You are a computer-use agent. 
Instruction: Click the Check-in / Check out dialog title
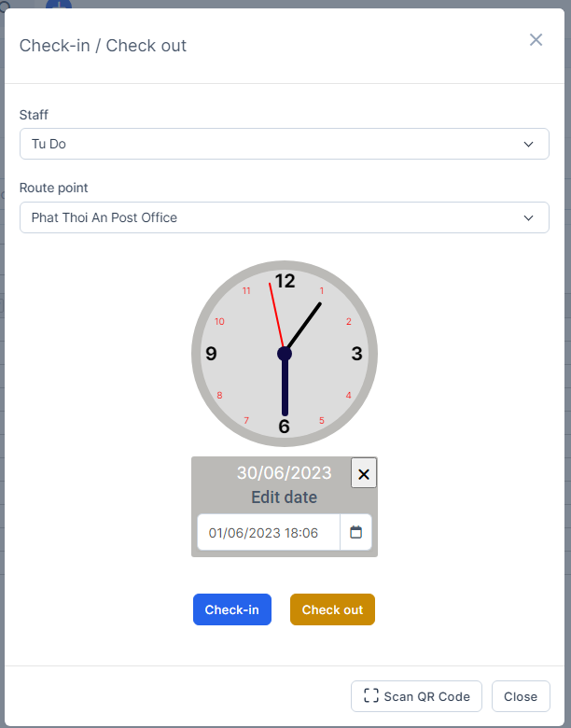click(103, 46)
